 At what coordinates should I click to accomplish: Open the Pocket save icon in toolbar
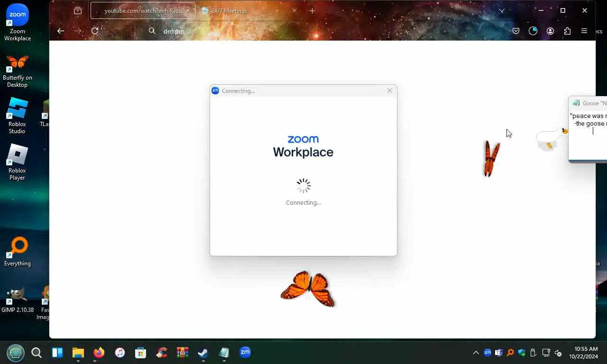[x=516, y=31]
